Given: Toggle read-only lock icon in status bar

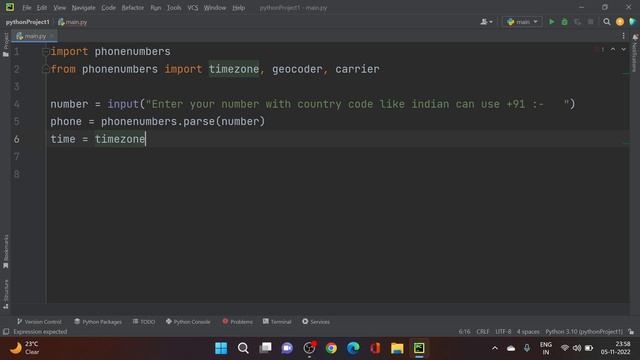Looking at the screenshot, I should tap(631, 332).
